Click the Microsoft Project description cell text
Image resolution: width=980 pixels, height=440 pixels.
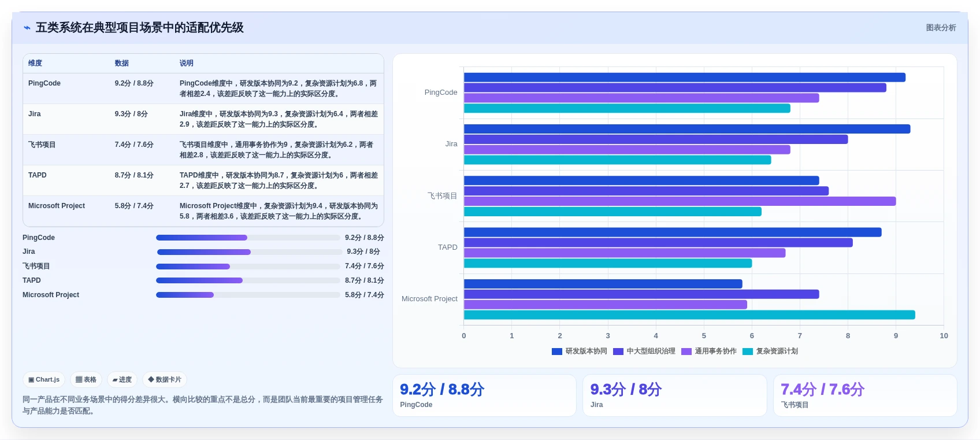[279, 211]
